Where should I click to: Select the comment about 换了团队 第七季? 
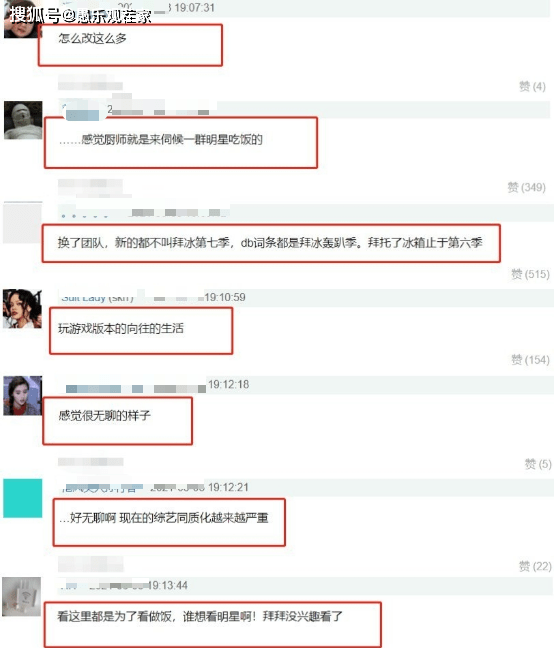tap(270, 243)
